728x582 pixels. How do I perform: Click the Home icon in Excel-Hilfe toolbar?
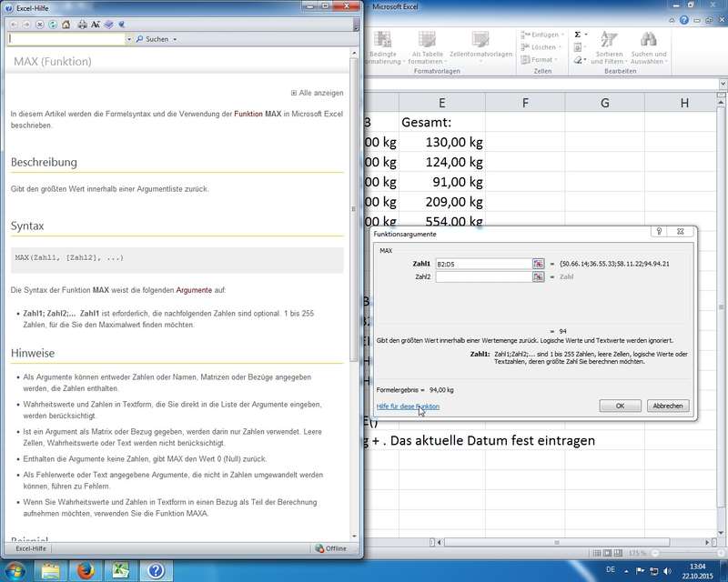coord(66,24)
